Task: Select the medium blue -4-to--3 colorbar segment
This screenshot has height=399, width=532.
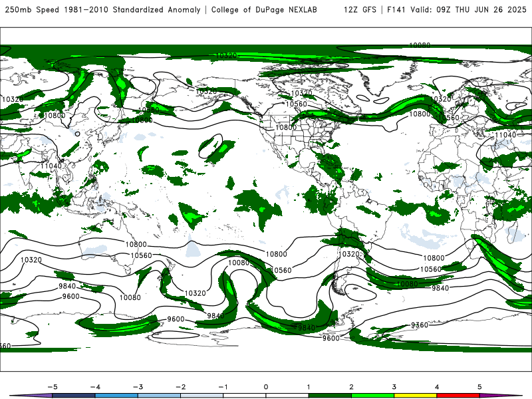Action: click(116, 396)
